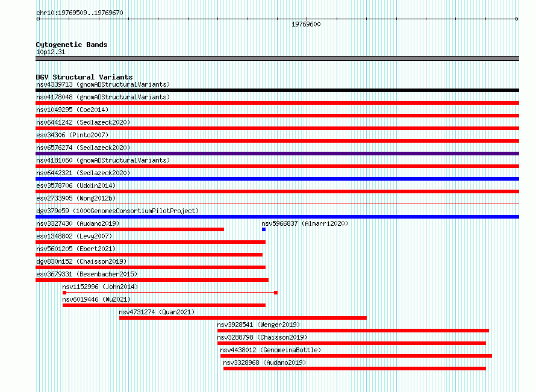Click nsv4731274 (Quan2021) label
Screen dimensions: 536x392
[157, 312]
